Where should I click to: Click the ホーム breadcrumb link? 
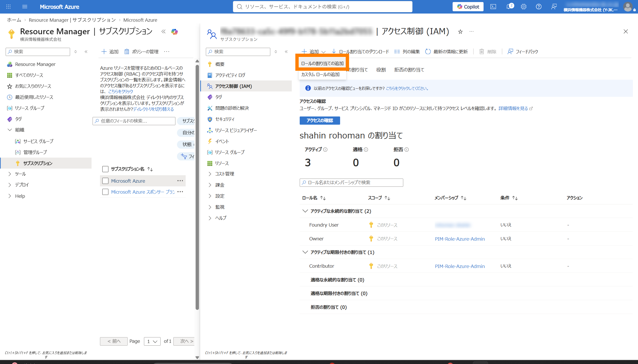click(14, 20)
